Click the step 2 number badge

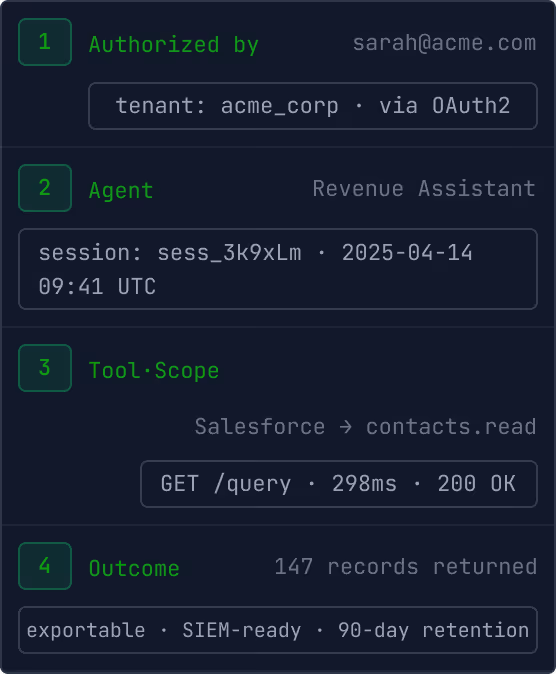[x=45, y=188]
